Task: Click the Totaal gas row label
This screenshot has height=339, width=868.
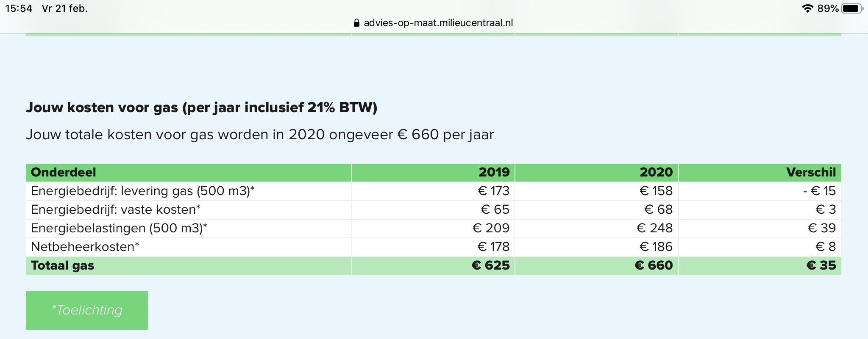Action: pyautogui.click(x=63, y=265)
